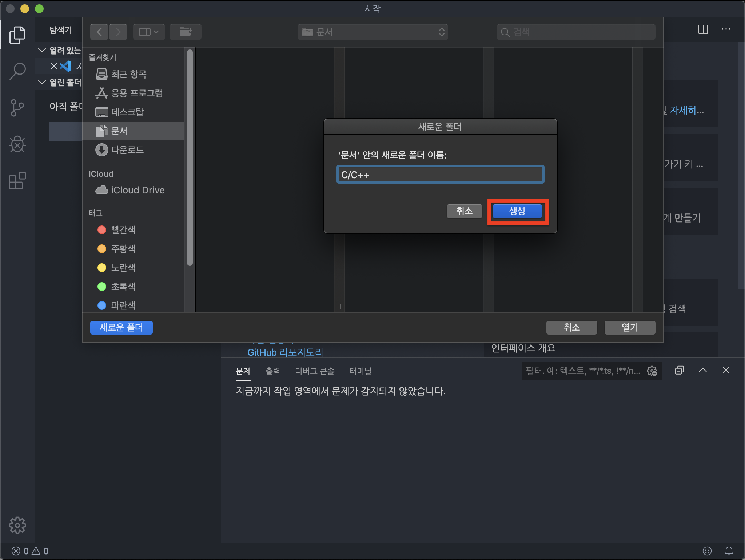Switch to the 출력 tab
Viewport: 745px width, 560px height.
272,371
